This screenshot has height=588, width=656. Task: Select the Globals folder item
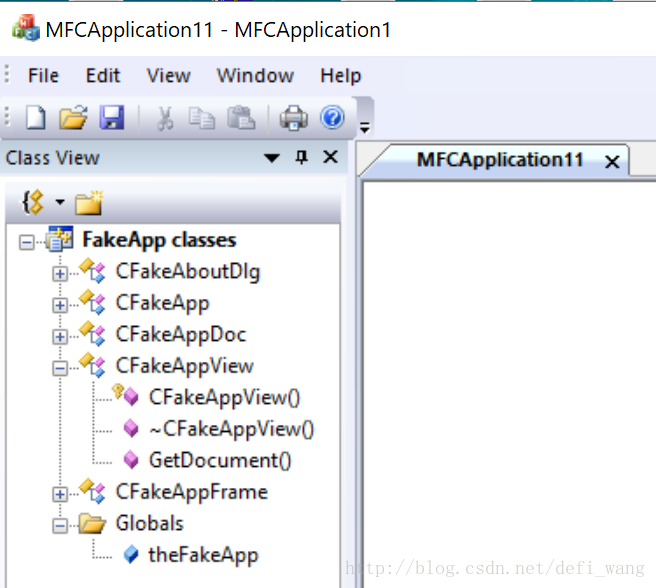click(149, 524)
